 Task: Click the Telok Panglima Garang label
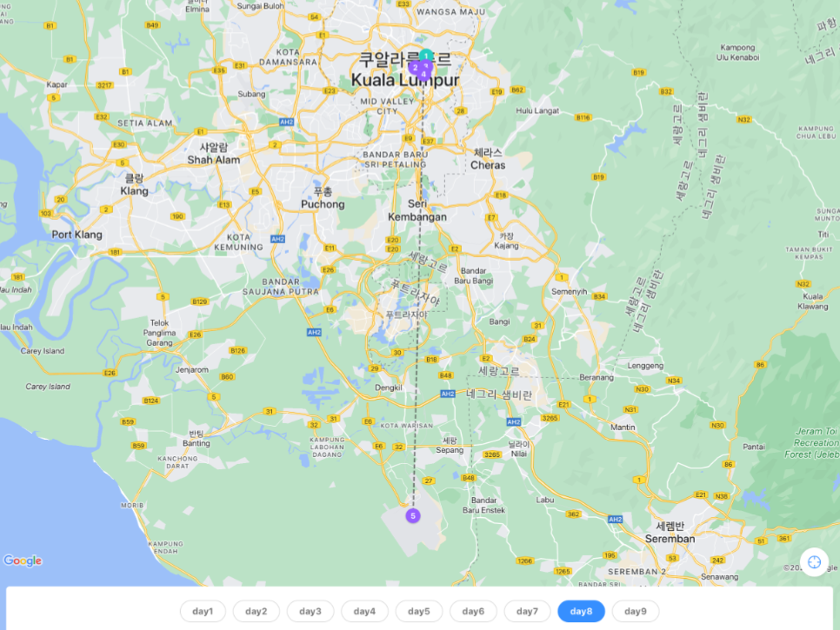159,333
